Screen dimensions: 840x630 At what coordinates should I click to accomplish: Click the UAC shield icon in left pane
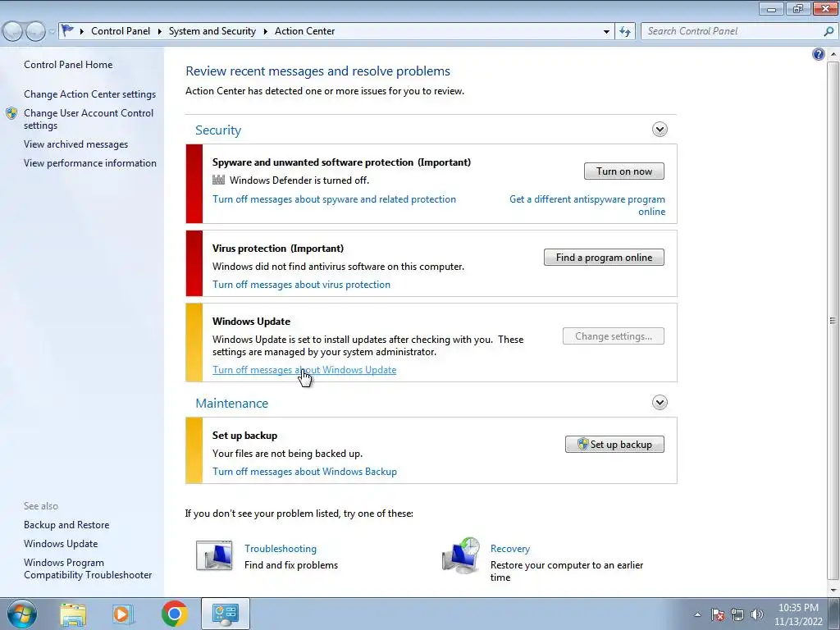click(11, 113)
